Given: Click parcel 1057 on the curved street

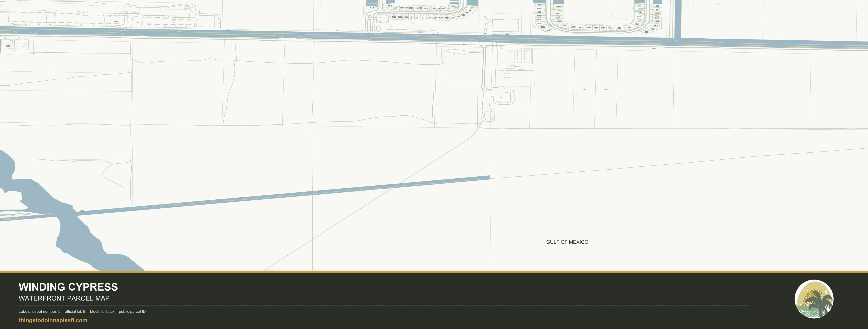Looking at the screenshot, I should [x=467, y=13].
